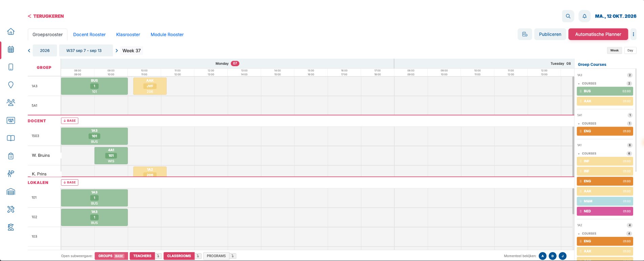Open the tools wrench icon in the sidebar

coord(11,209)
